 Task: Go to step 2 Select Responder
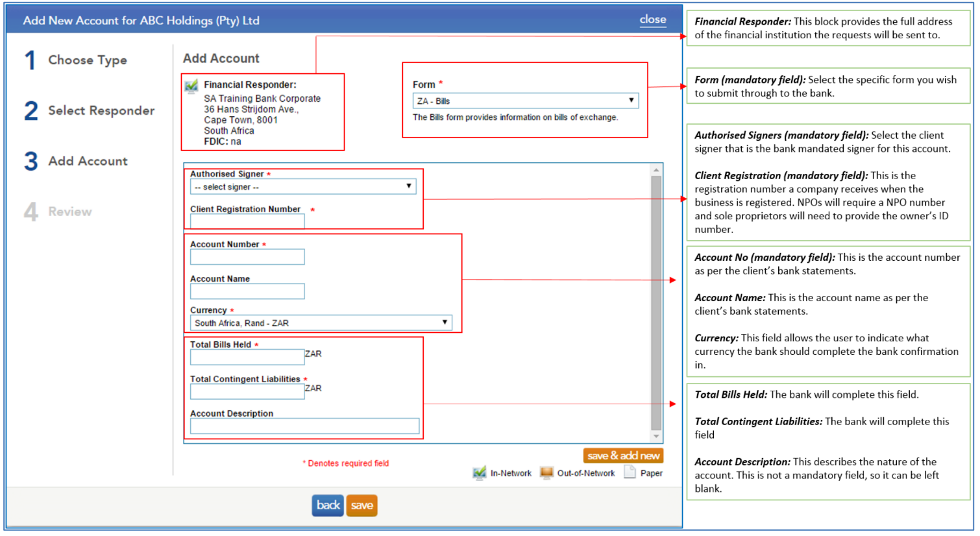(90, 111)
